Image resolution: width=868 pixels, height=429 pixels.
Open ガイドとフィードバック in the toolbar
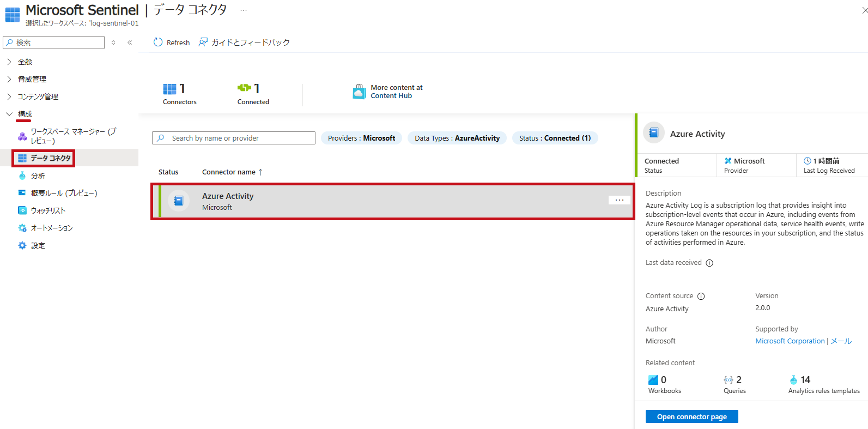point(244,43)
